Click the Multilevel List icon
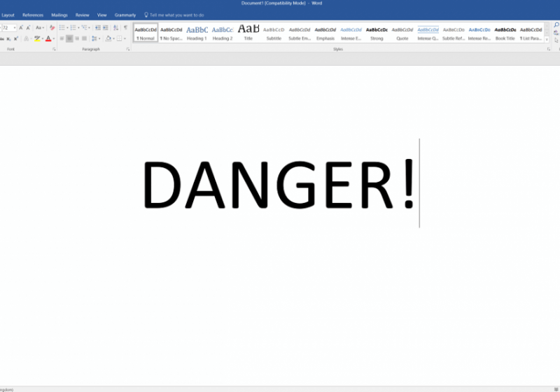 pos(85,27)
